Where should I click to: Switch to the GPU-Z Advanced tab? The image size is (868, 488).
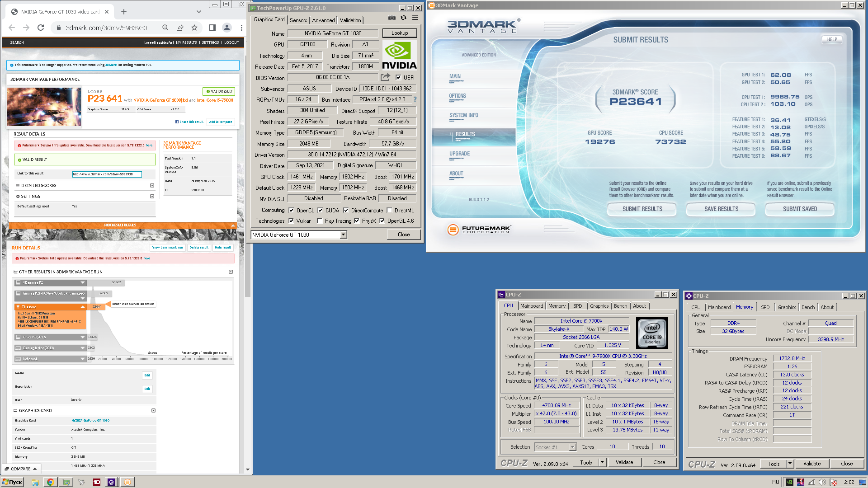click(x=324, y=20)
